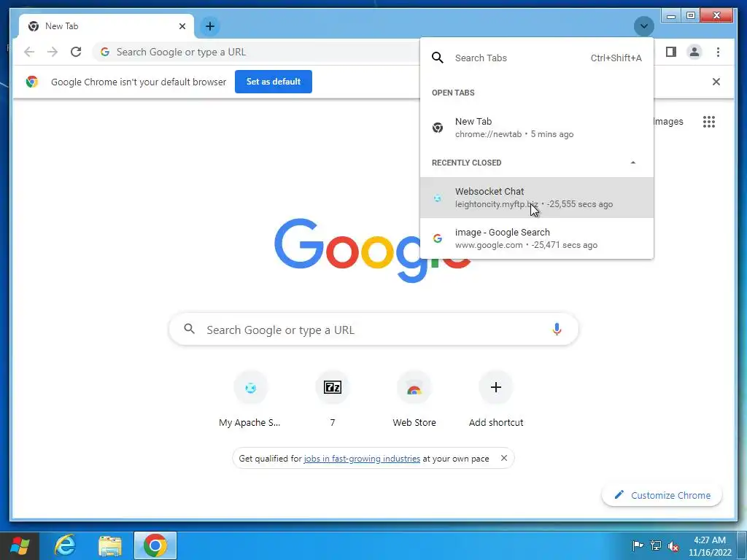Toggle the tab search dropdown arrow
Viewport: 747px width, 560px height.
[643, 26]
